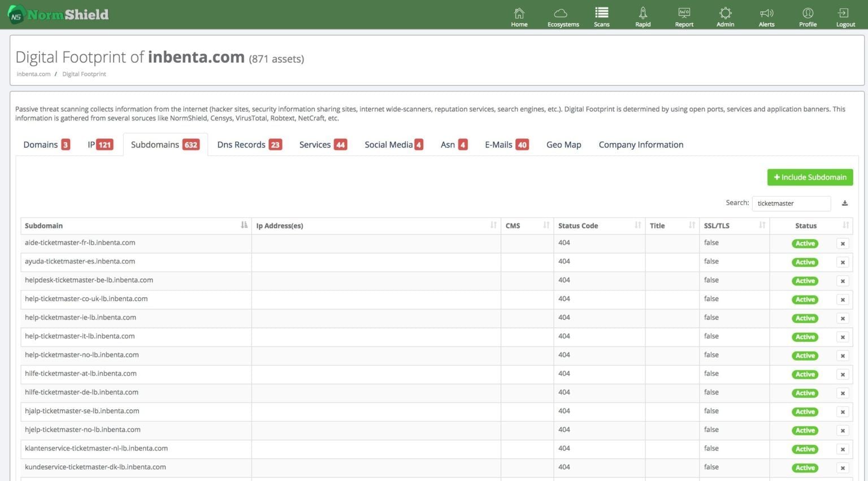
Task: Click inbenta.com breadcrumb link
Action: [x=33, y=74]
